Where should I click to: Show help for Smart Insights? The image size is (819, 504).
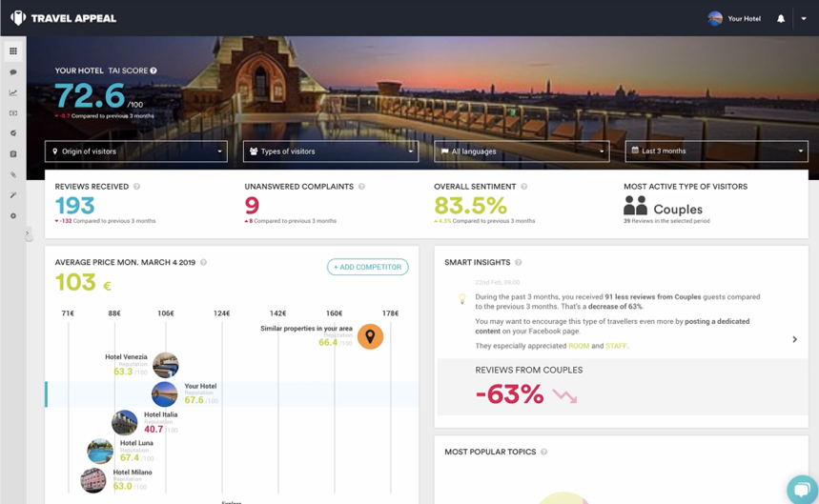518,262
